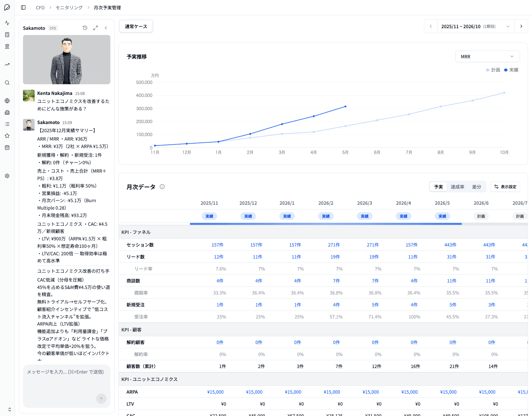This screenshot has width=532, height=416.
Task: Open the calendar icon in the sidebar
Action: [x=7, y=147]
